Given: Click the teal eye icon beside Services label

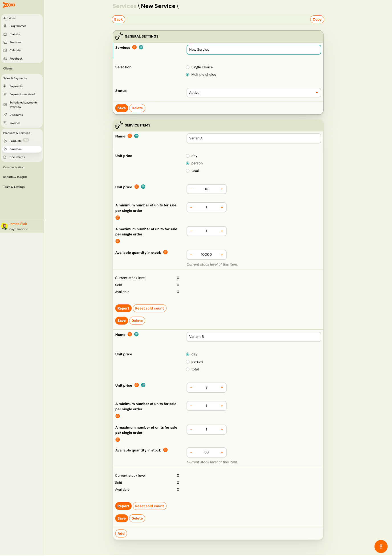Looking at the screenshot, I should pyautogui.click(x=141, y=47).
